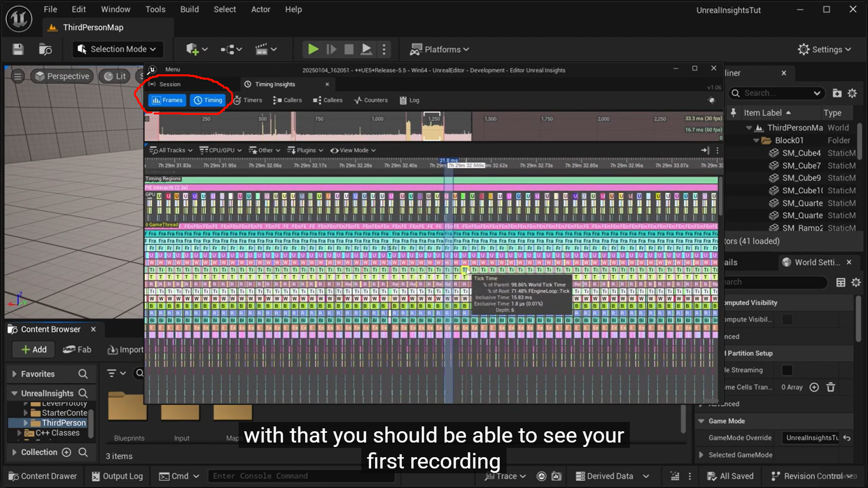Open the content browse icon beside save
Viewport: 868px width, 488px height.
click(x=45, y=49)
